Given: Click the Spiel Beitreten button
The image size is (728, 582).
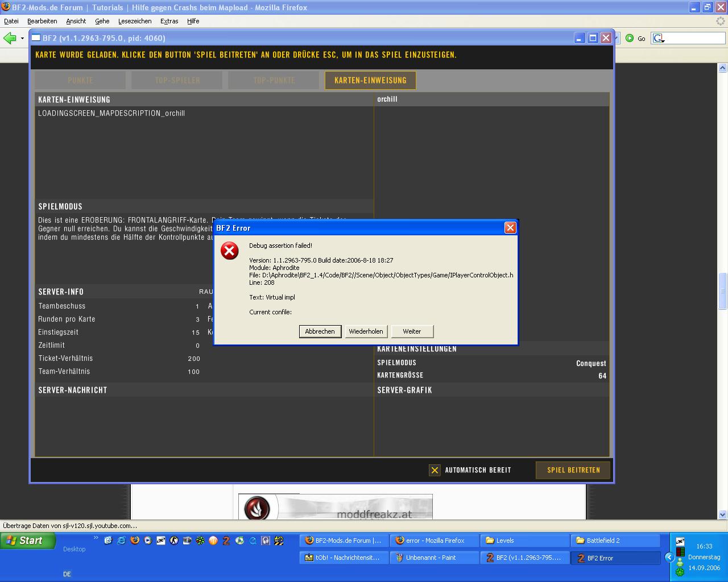Looking at the screenshot, I should (x=573, y=470).
